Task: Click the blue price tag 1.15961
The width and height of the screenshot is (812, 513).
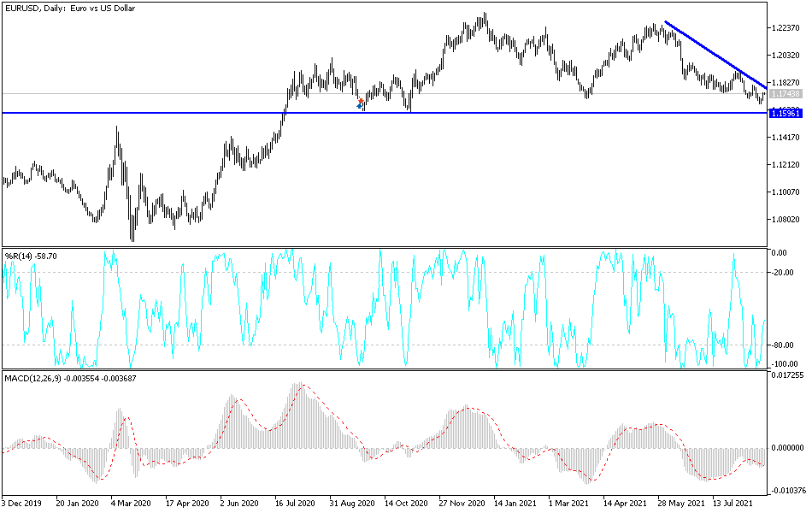Action: (x=786, y=112)
